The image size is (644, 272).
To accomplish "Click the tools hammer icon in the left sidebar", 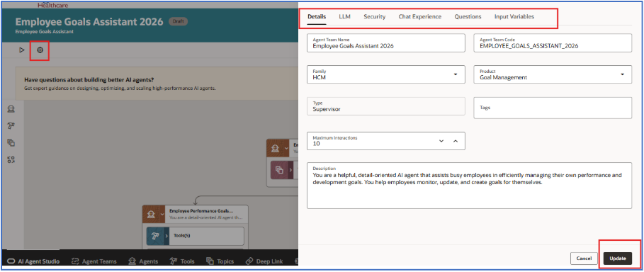I will pos(11,125).
